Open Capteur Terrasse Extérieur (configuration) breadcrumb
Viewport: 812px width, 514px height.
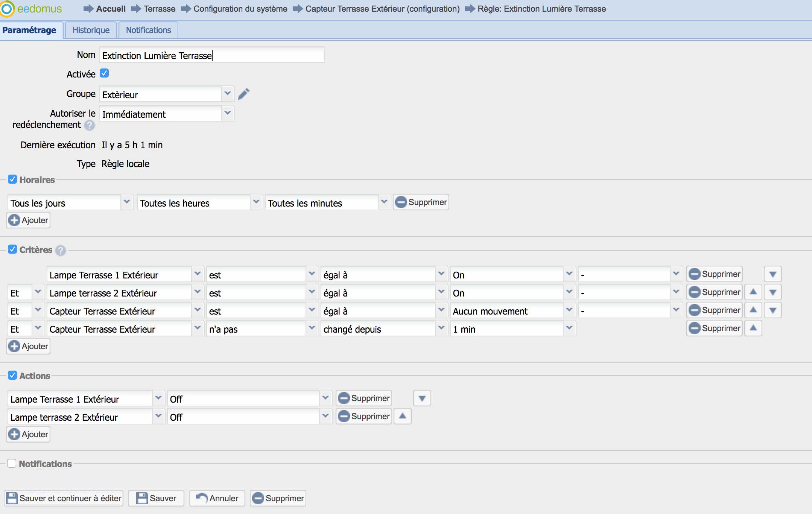(x=382, y=9)
